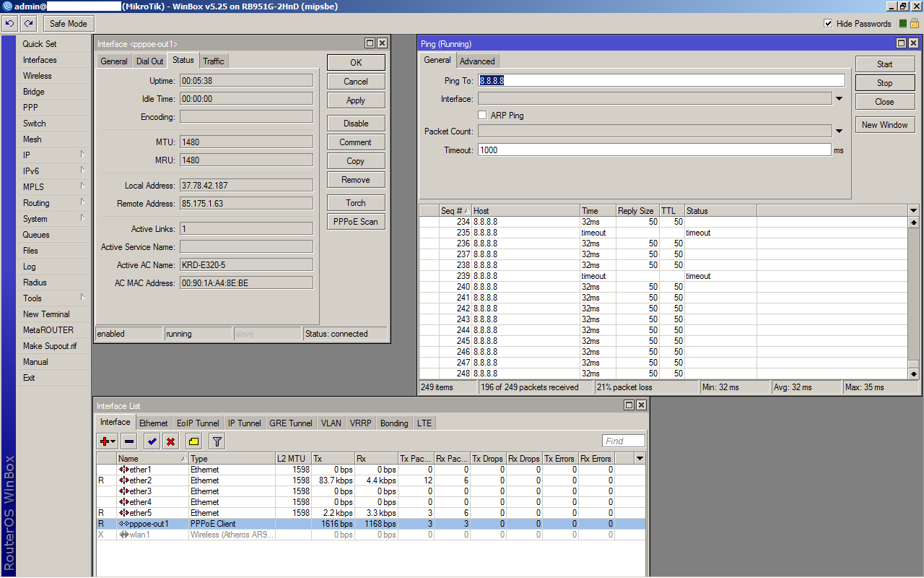Image resolution: width=924 pixels, height=578 pixels.
Task: Click the blue checkmark enable icon
Action: (x=152, y=441)
